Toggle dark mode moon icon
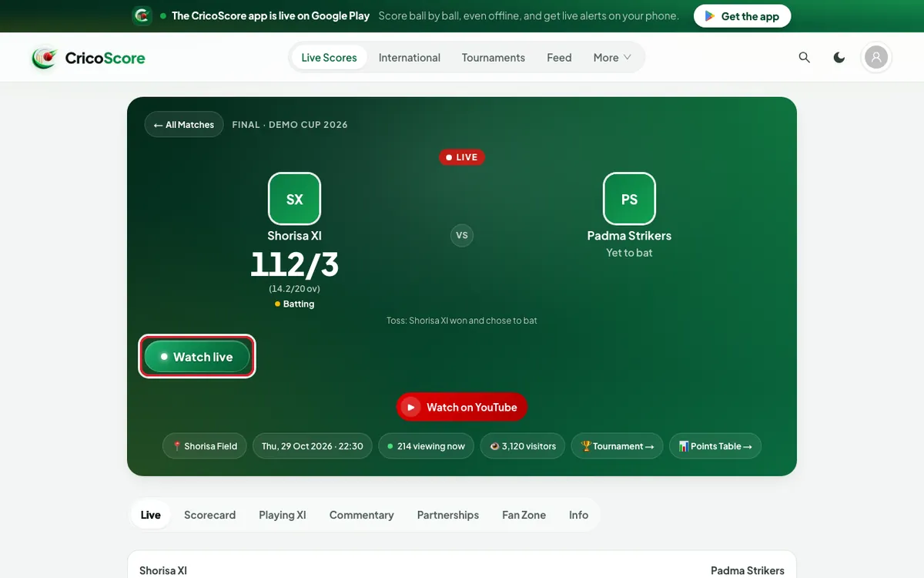 click(839, 58)
